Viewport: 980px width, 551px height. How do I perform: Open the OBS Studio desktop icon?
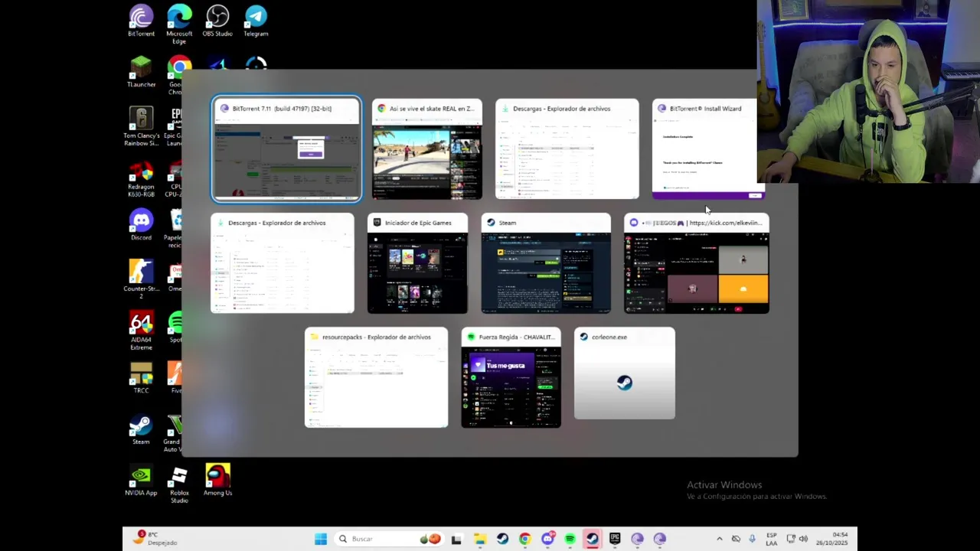coord(217,21)
